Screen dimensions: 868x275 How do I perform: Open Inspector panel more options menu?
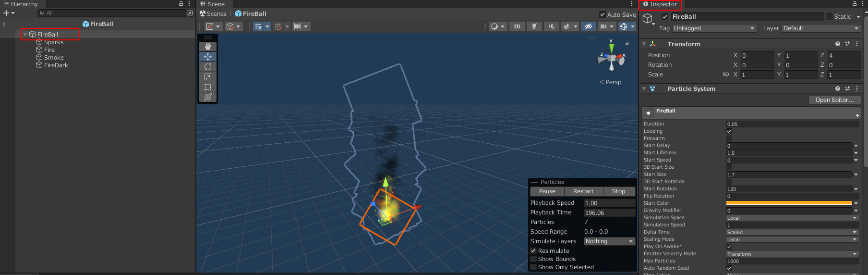862,4
